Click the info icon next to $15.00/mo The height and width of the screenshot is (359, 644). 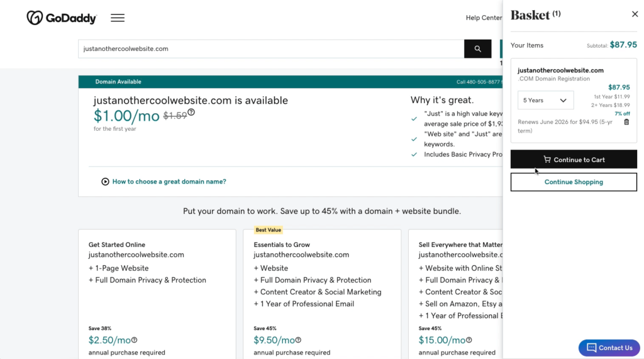[x=469, y=340]
